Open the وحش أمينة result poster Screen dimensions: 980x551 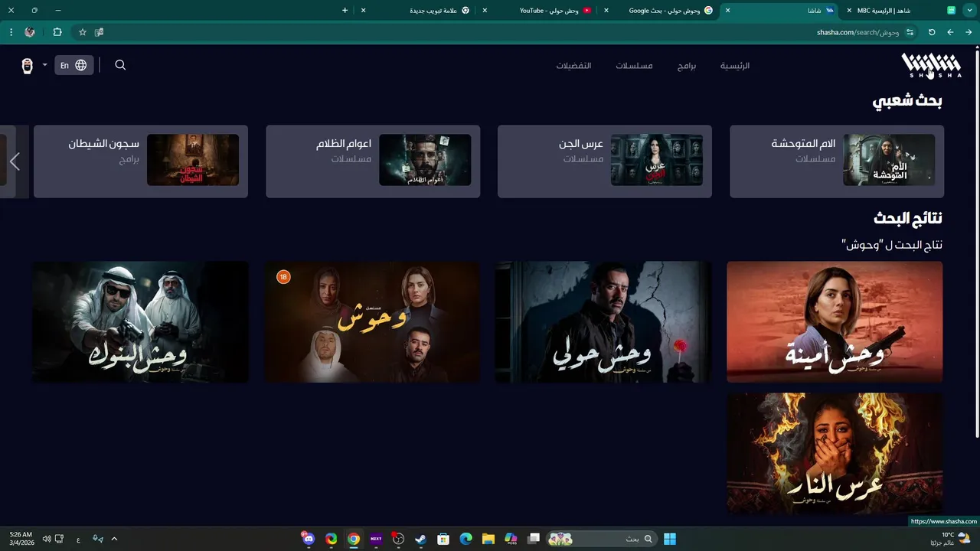click(835, 321)
